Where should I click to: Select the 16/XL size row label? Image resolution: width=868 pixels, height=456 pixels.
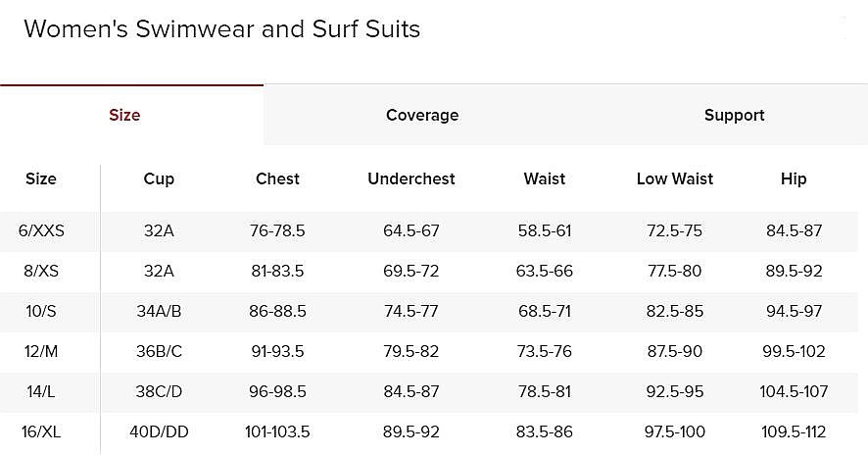click(41, 431)
